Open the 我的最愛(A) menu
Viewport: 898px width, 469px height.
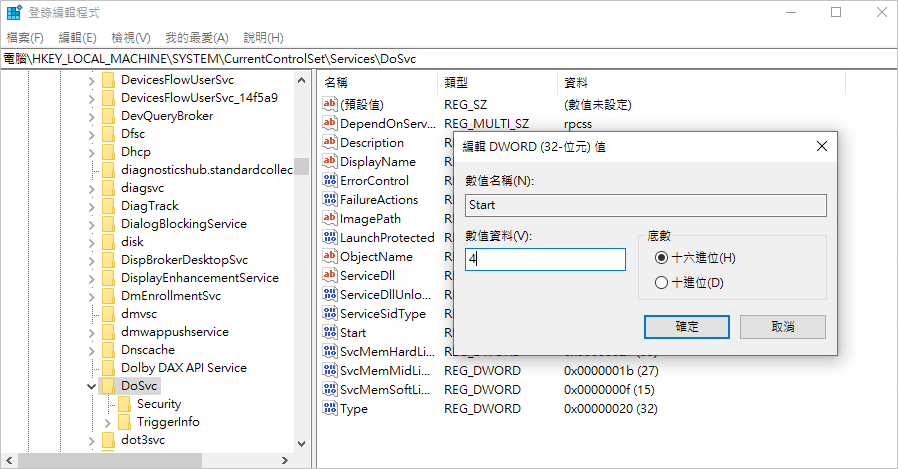197,38
